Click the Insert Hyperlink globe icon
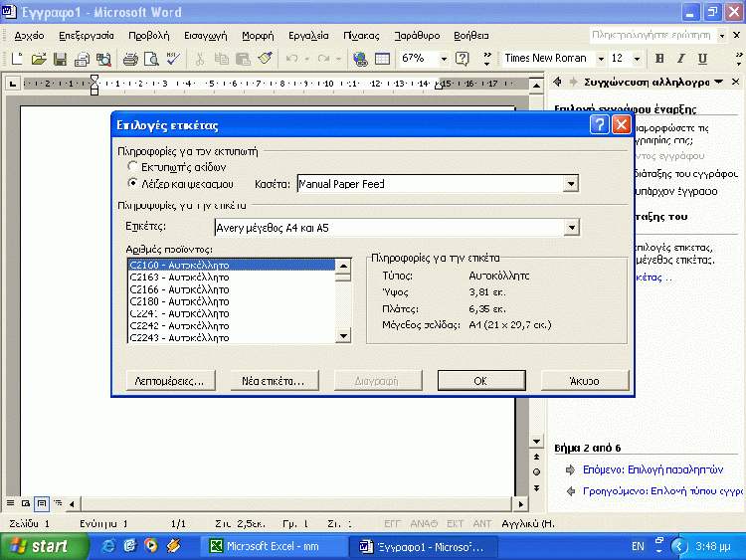Screen dimensions: 746x560 point(360,59)
